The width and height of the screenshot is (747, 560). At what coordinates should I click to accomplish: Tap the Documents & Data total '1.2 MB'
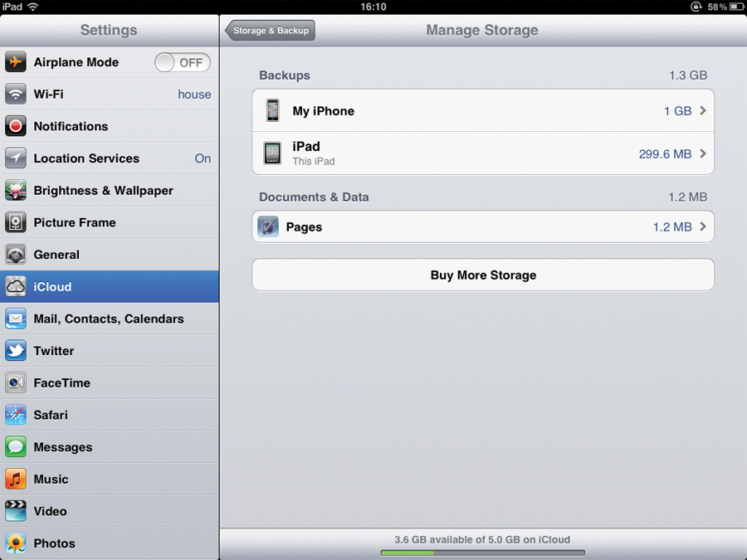pos(687,197)
